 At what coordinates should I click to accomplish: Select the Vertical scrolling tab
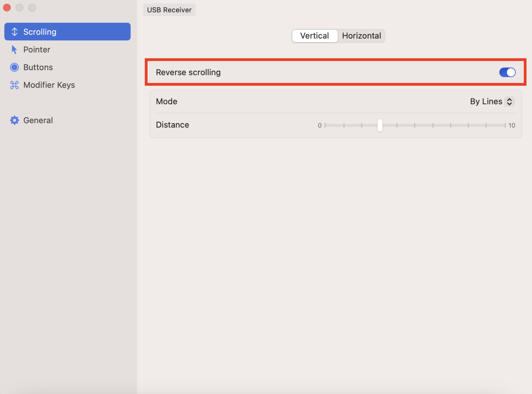click(314, 36)
